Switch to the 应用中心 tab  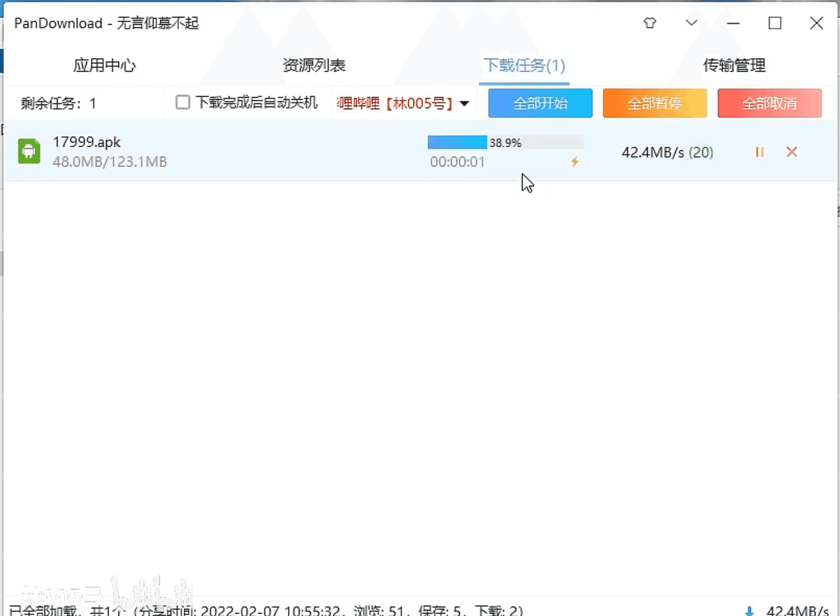click(x=104, y=65)
